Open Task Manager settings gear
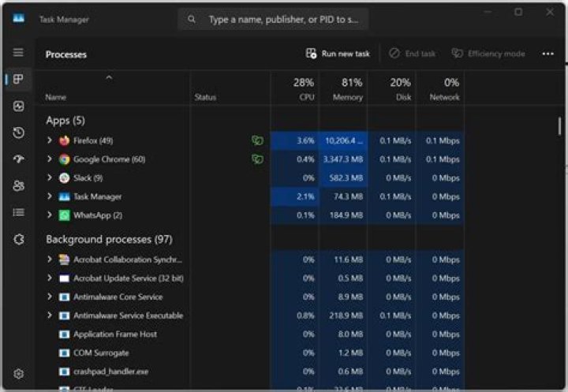Screen dimensions: 568x392 pos(18,374)
